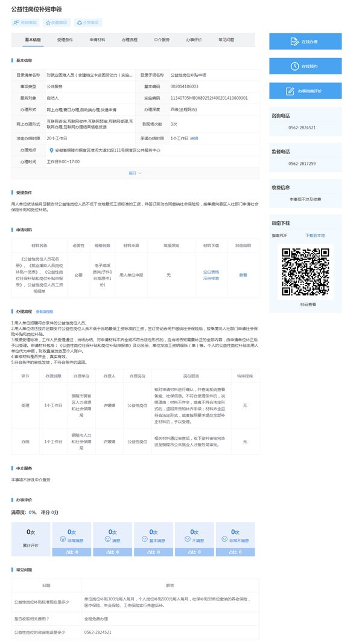The width and height of the screenshot is (362, 644).
Task: Click 下载到本地 guide download link
Action: [x=314, y=235]
